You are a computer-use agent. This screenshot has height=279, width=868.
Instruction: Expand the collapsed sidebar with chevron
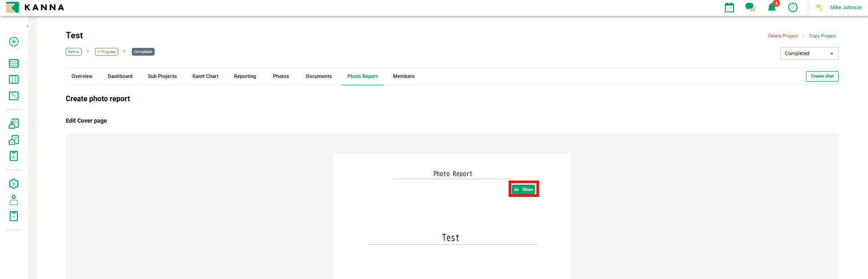28,26
